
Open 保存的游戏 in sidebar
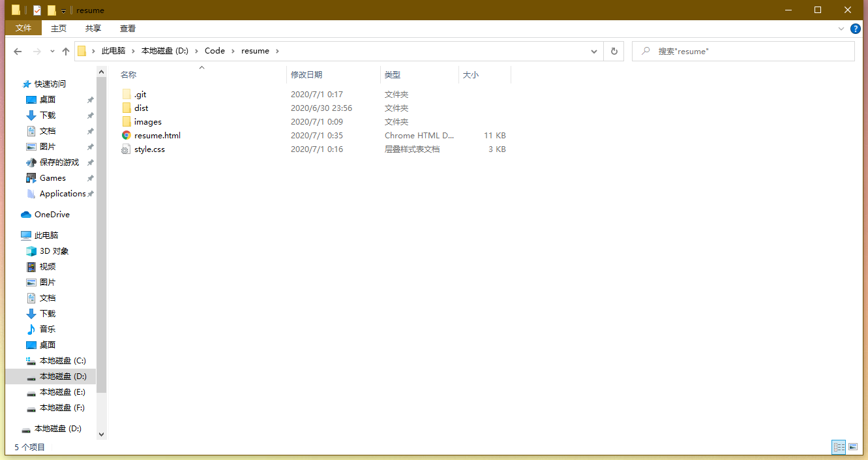click(59, 162)
